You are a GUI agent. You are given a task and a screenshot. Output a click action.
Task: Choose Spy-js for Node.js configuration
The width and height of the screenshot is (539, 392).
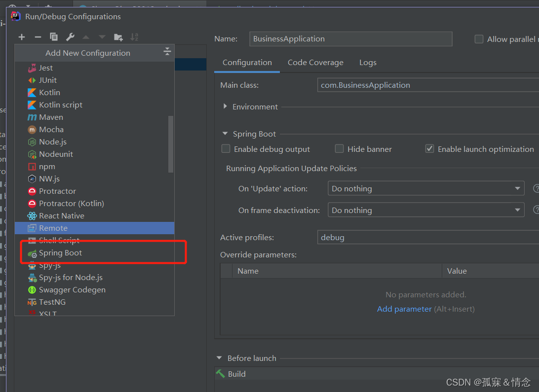[x=95, y=278]
